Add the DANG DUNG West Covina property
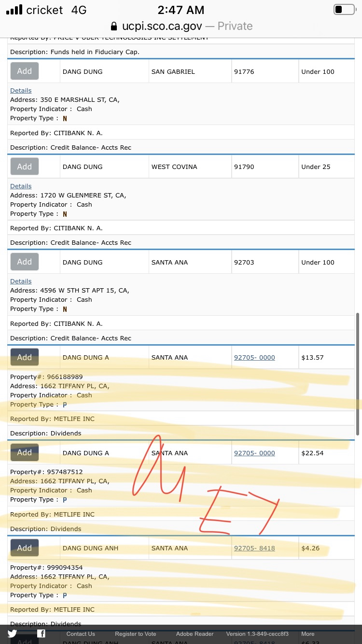This screenshot has height=644, width=362. pyautogui.click(x=25, y=167)
